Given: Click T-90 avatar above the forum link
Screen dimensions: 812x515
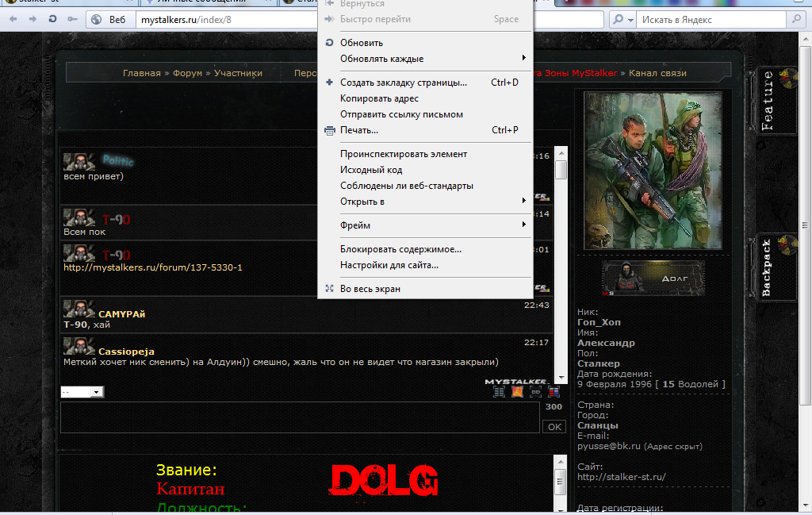Looking at the screenshot, I should tap(79, 253).
